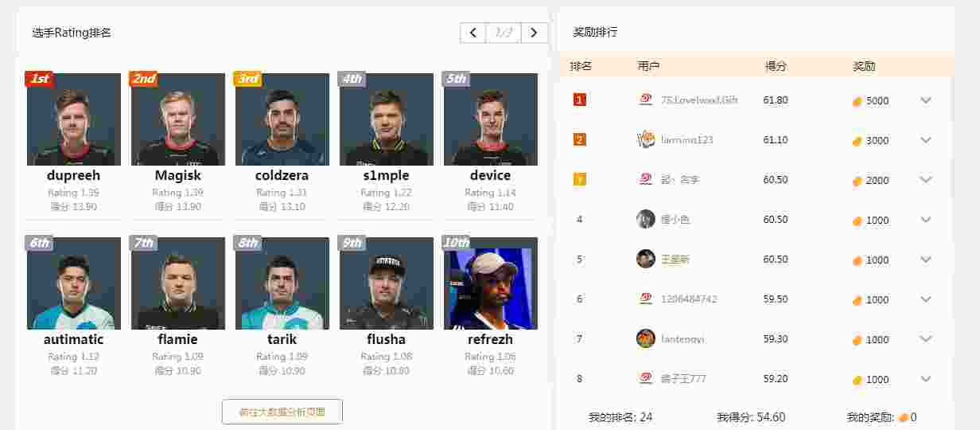This screenshot has width=980, height=430.
Task: Expand the rank 2 leaderboard row
Action: 925,140
